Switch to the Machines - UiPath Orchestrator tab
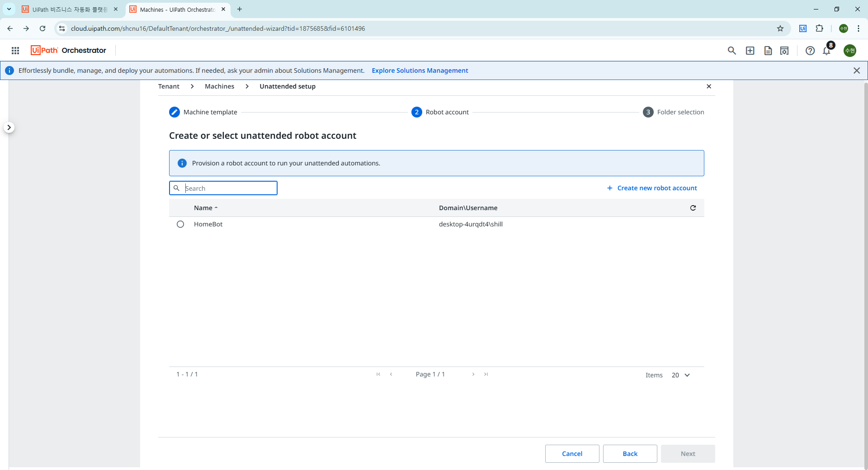The height and width of the screenshot is (470, 868). pyautogui.click(x=178, y=9)
